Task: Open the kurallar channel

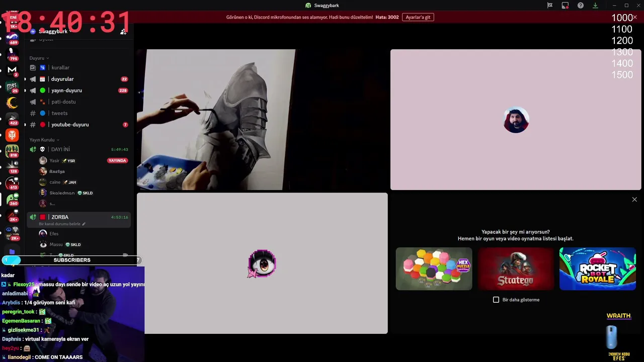Action: (79, 67)
